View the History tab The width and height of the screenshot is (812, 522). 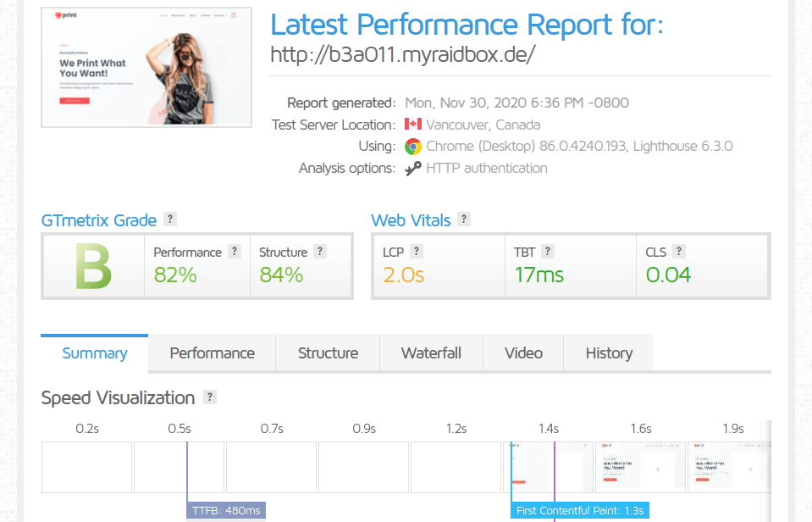coord(609,353)
